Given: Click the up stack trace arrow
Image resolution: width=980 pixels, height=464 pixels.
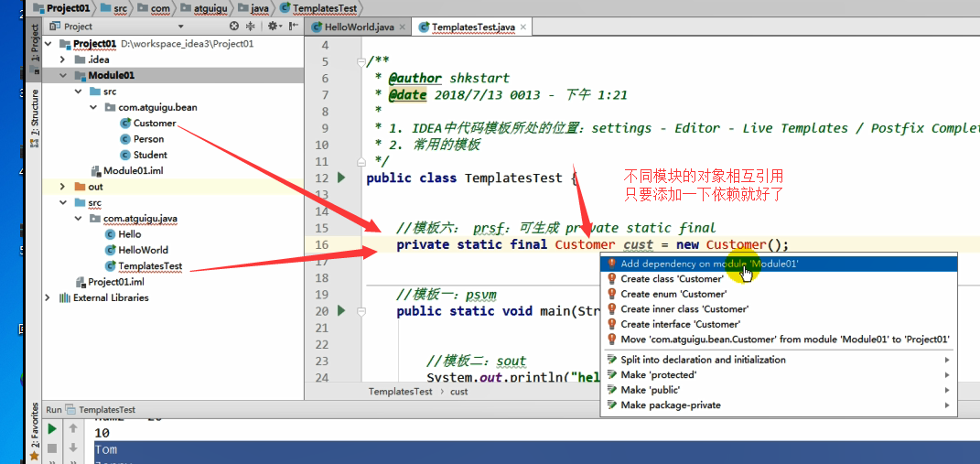Looking at the screenshot, I should [x=73, y=429].
